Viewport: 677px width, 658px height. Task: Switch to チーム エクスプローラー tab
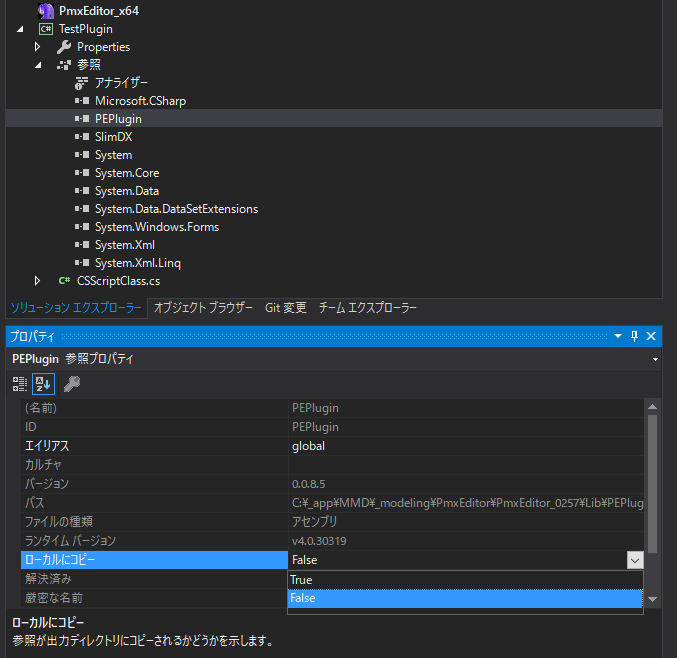[x=367, y=308]
